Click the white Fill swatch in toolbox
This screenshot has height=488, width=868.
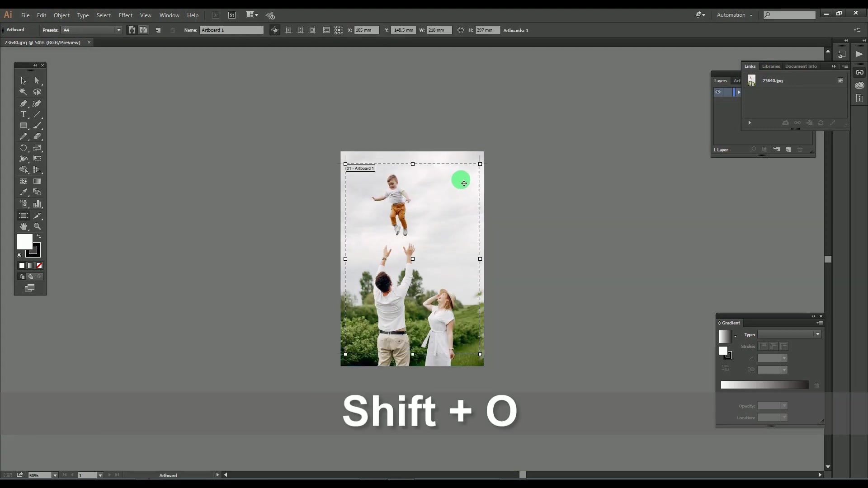coord(24,242)
